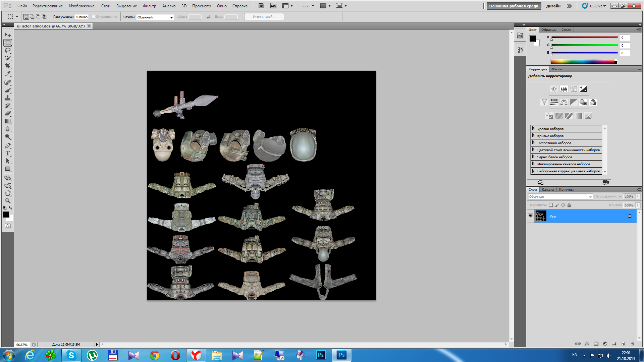Select the Crop tool
644x362 pixels.
click(8, 66)
